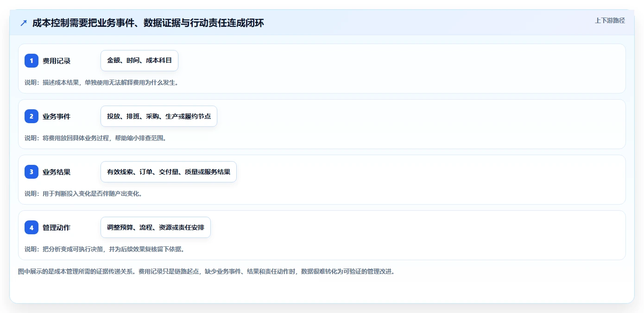Click the 金额、时间、成本科目 chip

(139, 61)
